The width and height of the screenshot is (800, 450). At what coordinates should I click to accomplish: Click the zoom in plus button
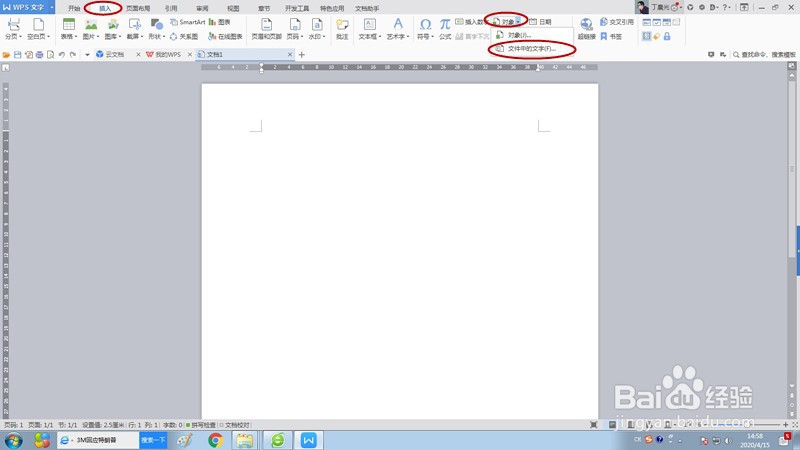click(785, 424)
